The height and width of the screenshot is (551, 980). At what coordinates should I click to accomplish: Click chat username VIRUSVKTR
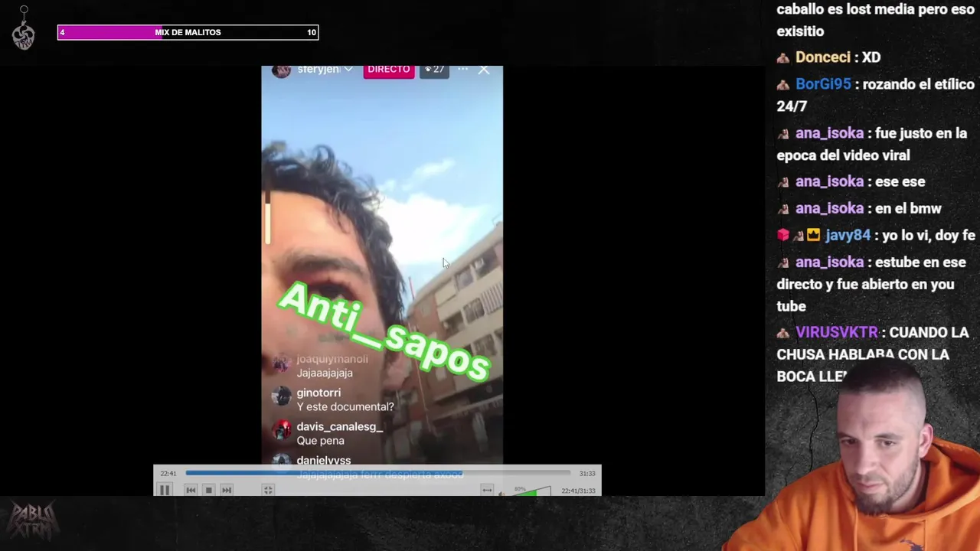point(837,333)
